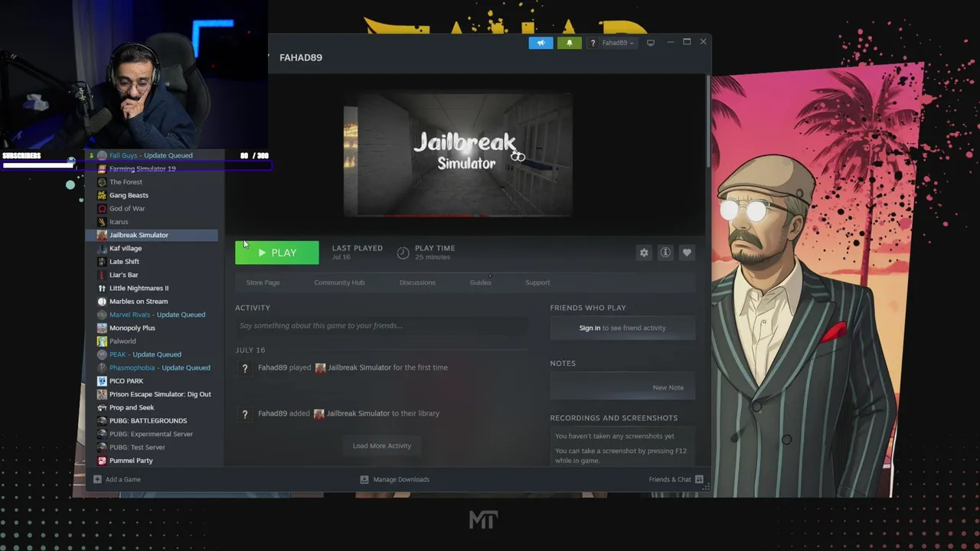Open the Support tab

tap(537, 282)
